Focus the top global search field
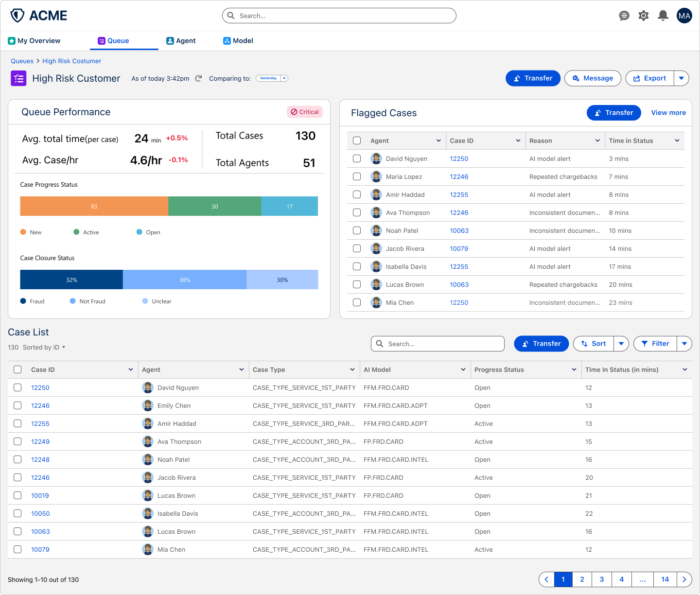This screenshot has height=595, width=700. 339,16
